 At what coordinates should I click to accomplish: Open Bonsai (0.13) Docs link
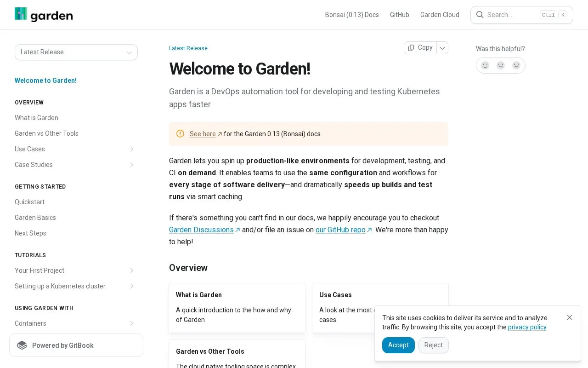[352, 15]
